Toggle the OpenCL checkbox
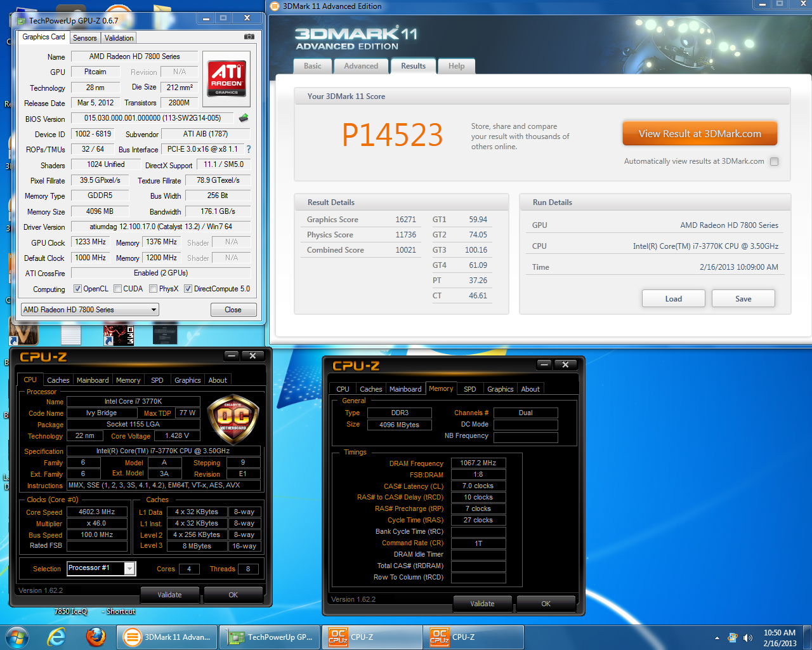Image resolution: width=812 pixels, height=650 pixels. click(77, 289)
